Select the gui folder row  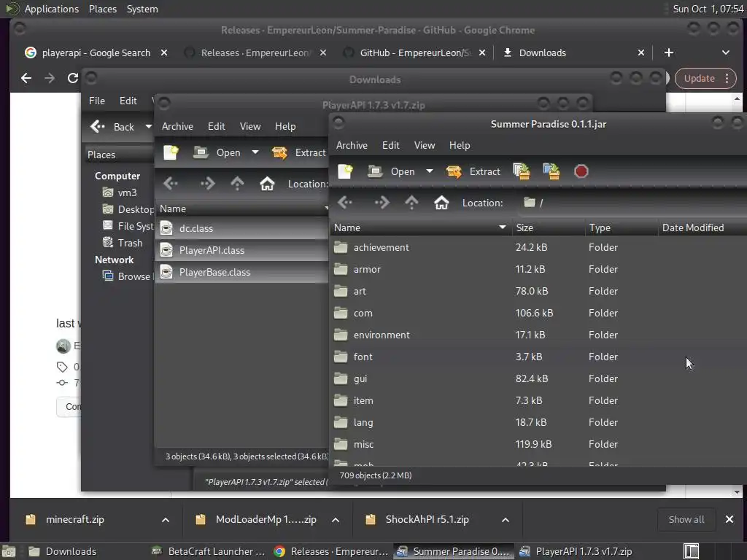coord(538,378)
